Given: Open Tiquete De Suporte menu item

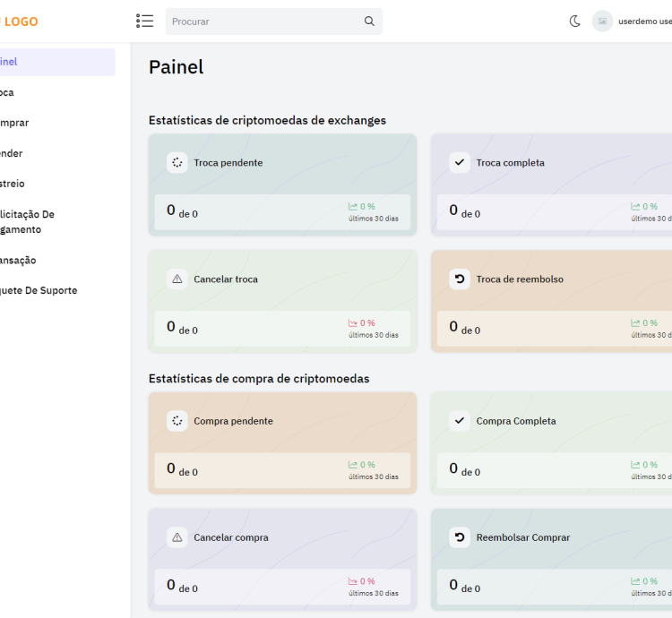Looking at the screenshot, I should tap(40, 290).
